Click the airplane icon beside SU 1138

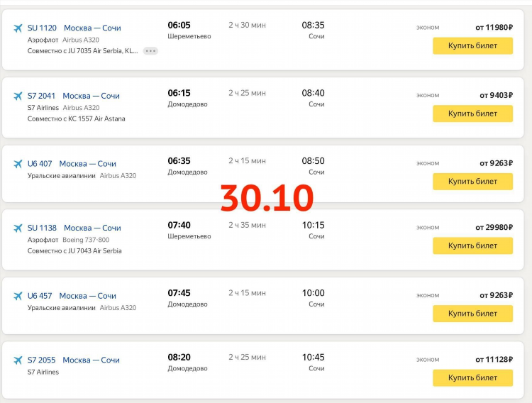tap(18, 228)
